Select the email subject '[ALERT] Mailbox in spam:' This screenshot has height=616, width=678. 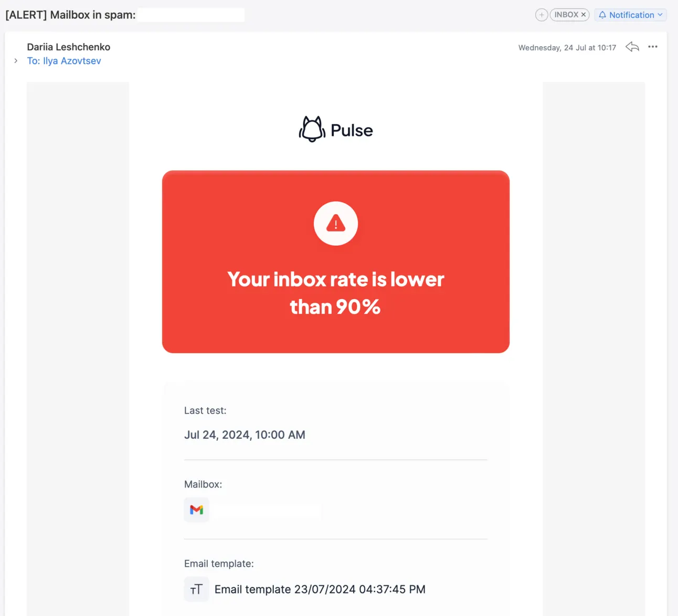[x=70, y=15]
